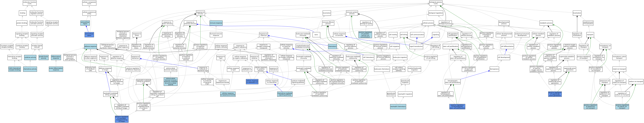Click the "anatomical structure development" node
The height and width of the screenshot is (123, 644).
coord(522,35)
